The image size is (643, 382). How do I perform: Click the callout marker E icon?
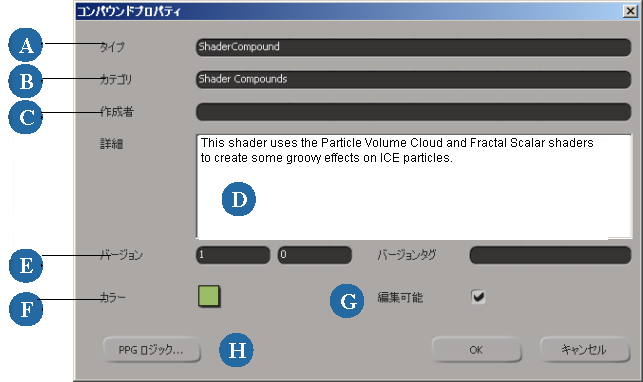[26, 265]
